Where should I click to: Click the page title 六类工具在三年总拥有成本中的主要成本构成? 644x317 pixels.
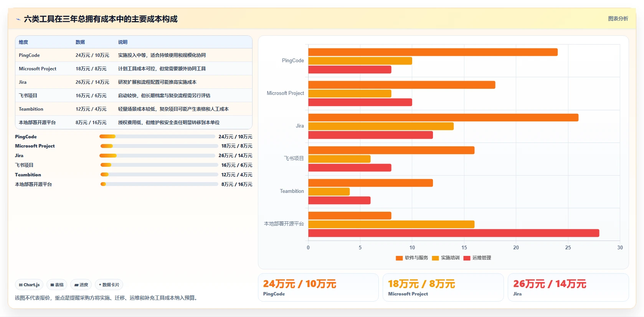[101, 19]
